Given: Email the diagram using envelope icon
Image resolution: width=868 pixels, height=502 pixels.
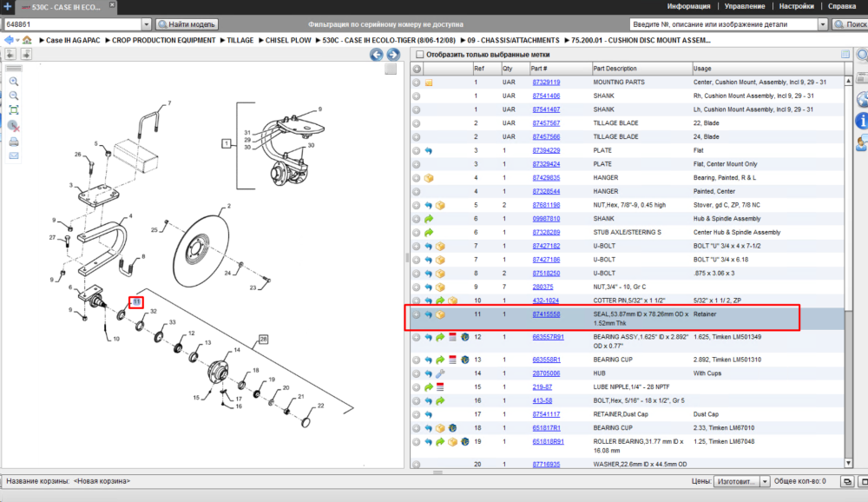Looking at the screenshot, I should 14,155.
